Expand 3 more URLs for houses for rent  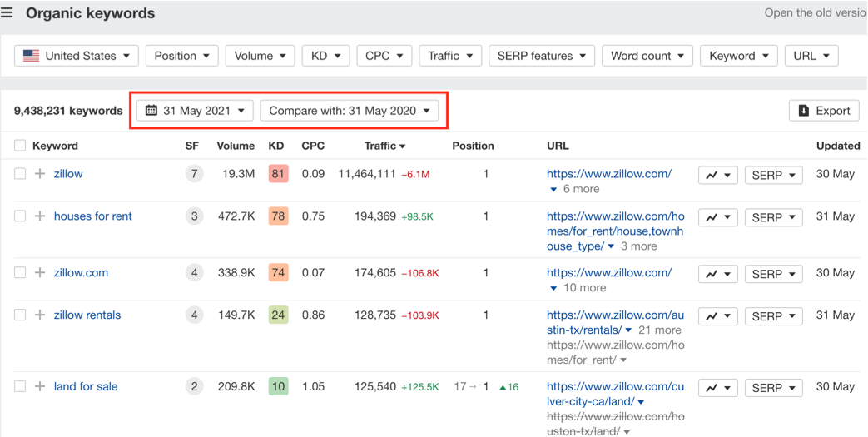[x=632, y=246]
